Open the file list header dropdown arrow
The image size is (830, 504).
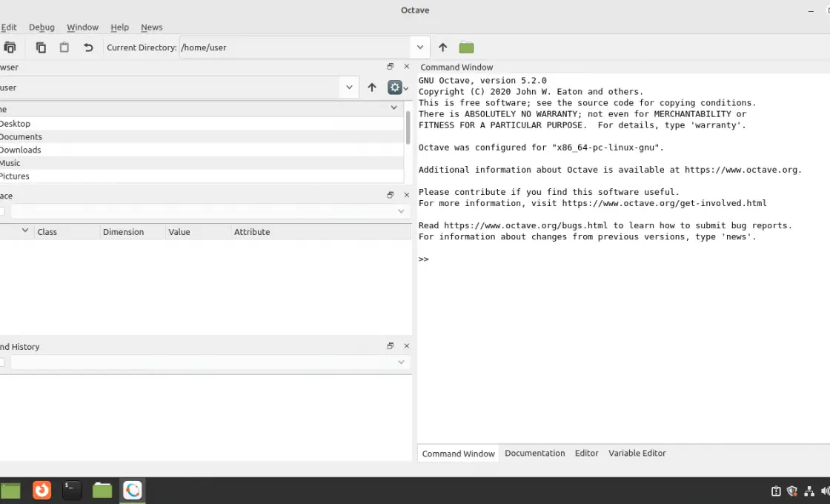point(394,107)
